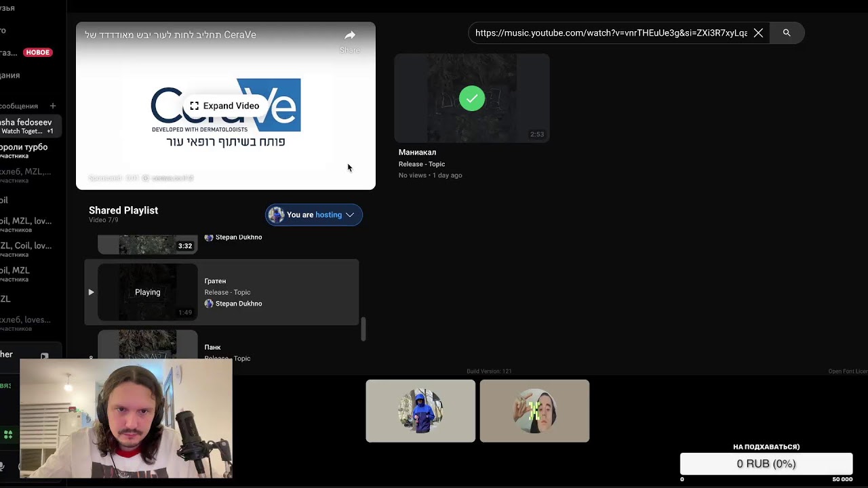
Task: Select the Гратен playing thumbnail
Action: [148, 292]
